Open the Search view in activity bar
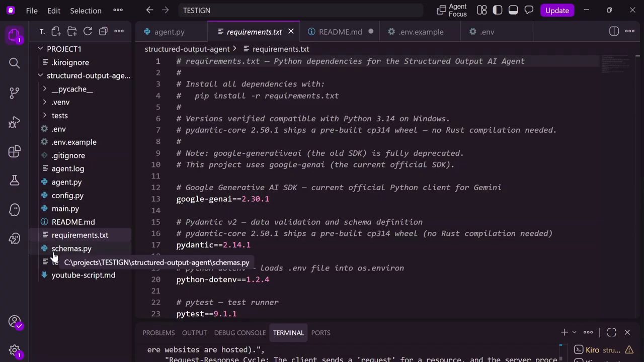Screen dimensions: 644x362 pos(14,63)
